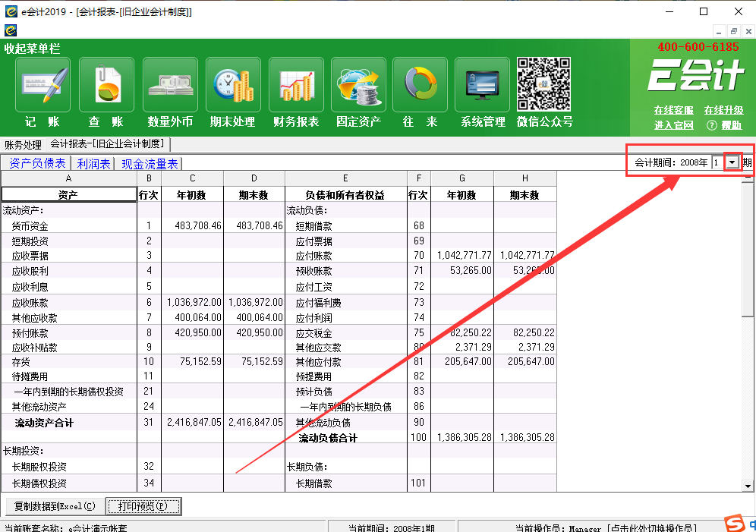
Task: Open the 固定资产 fixed assets icon
Action: coord(359,85)
